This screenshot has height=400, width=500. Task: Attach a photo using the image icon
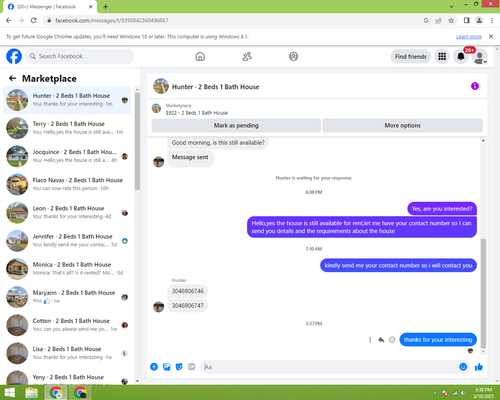click(x=167, y=367)
